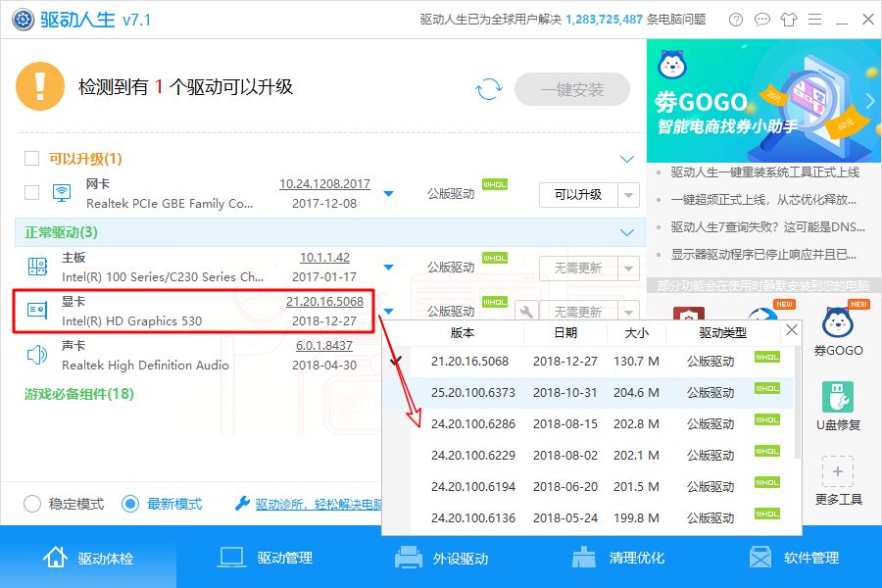The height and width of the screenshot is (588, 882).
Task: Open the 券GOGO advertisement banner
Action: click(763, 101)
